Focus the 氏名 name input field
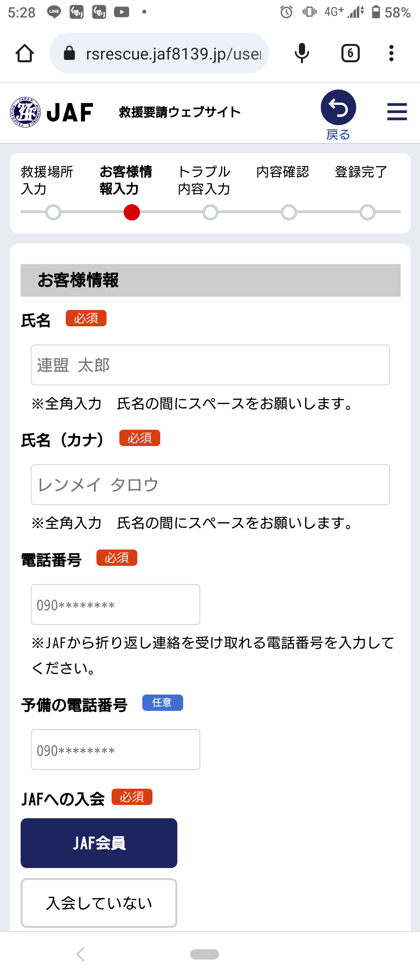420x980 pixels. tap(210, 365)
